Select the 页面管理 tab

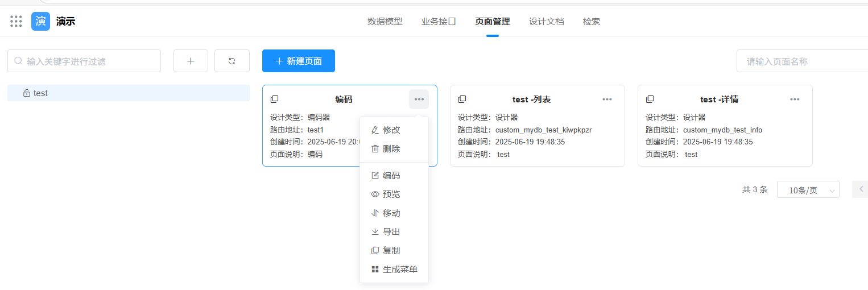493,22
